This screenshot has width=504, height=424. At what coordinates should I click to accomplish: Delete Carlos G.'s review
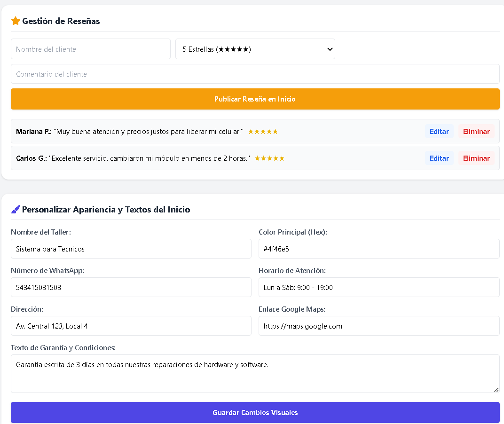[476, 158]
